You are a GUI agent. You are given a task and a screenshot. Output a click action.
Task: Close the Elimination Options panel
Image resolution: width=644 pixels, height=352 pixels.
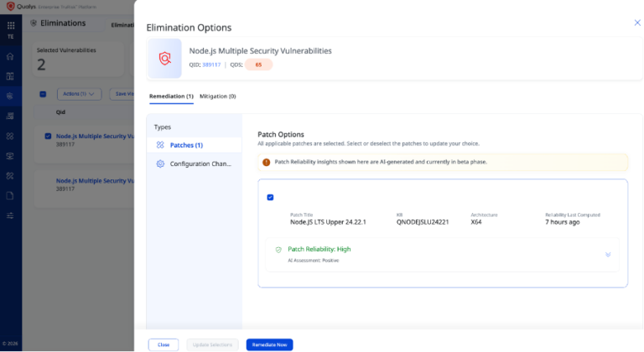[x=637, y=23]
